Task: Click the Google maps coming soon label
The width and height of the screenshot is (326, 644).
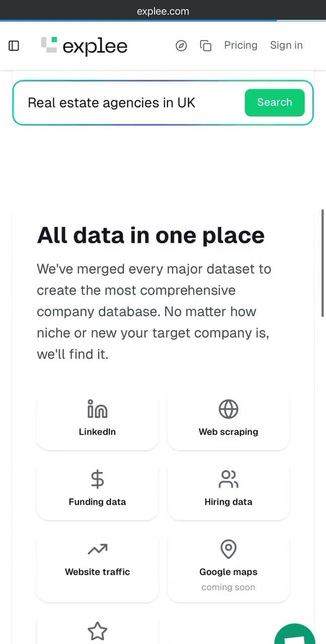Action: 228,587
